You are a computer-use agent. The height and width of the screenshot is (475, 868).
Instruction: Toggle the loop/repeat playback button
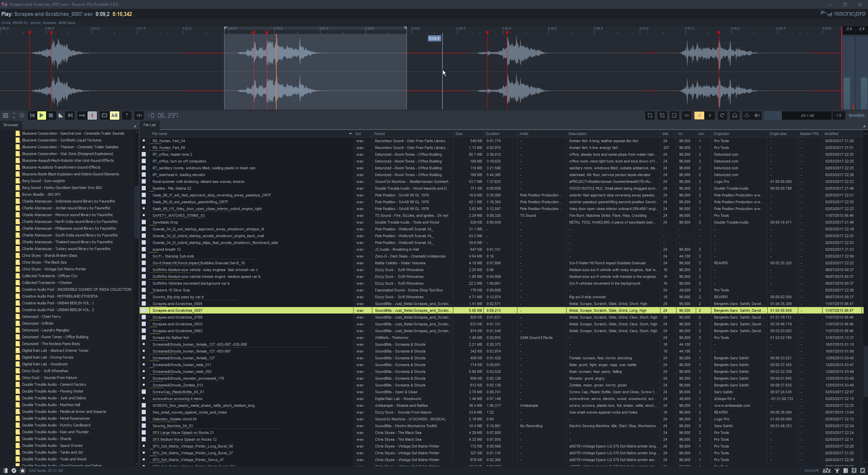[104, 115]
